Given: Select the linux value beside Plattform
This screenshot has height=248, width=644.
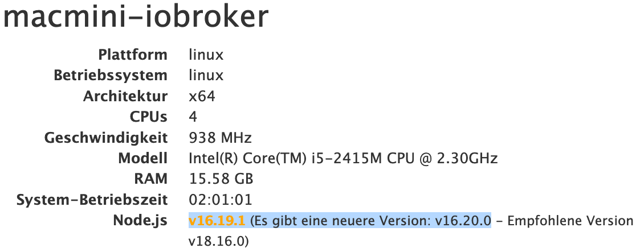Looking at the screenshot, I should [x=206, y=55].
